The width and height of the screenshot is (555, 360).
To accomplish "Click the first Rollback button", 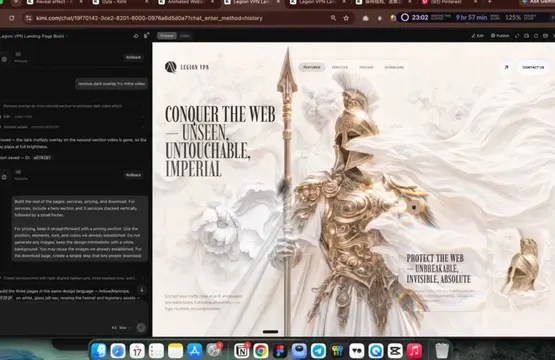I will coord(133,57).
